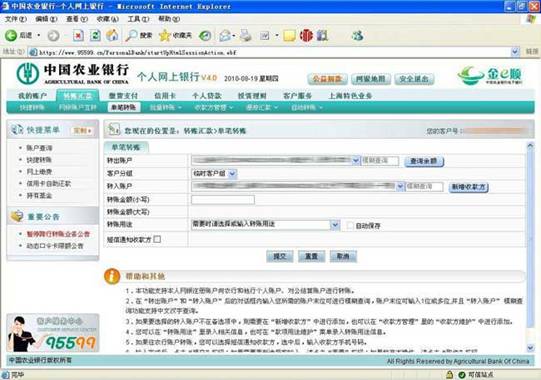Click Agricultural Bank of China logo
The height and width of the screenshot is (380, 541).
pos(72,73)
